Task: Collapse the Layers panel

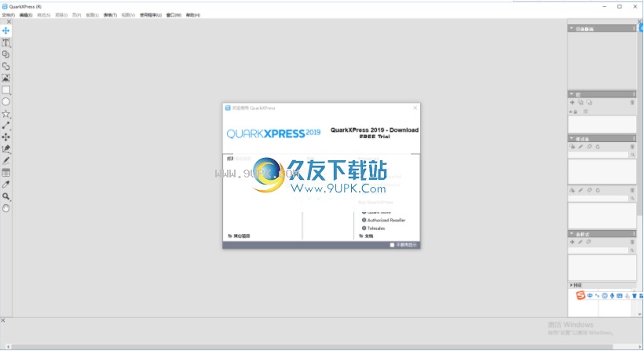Action: coord(571,94)
